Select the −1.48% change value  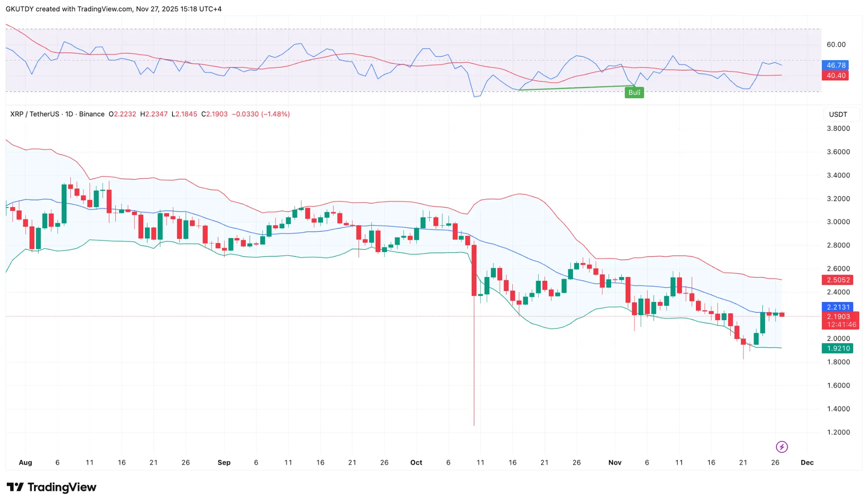(276, 114)
